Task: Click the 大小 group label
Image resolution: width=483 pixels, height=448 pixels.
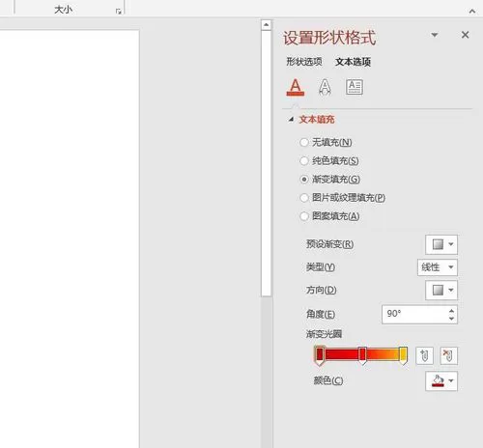Action: 63,10
